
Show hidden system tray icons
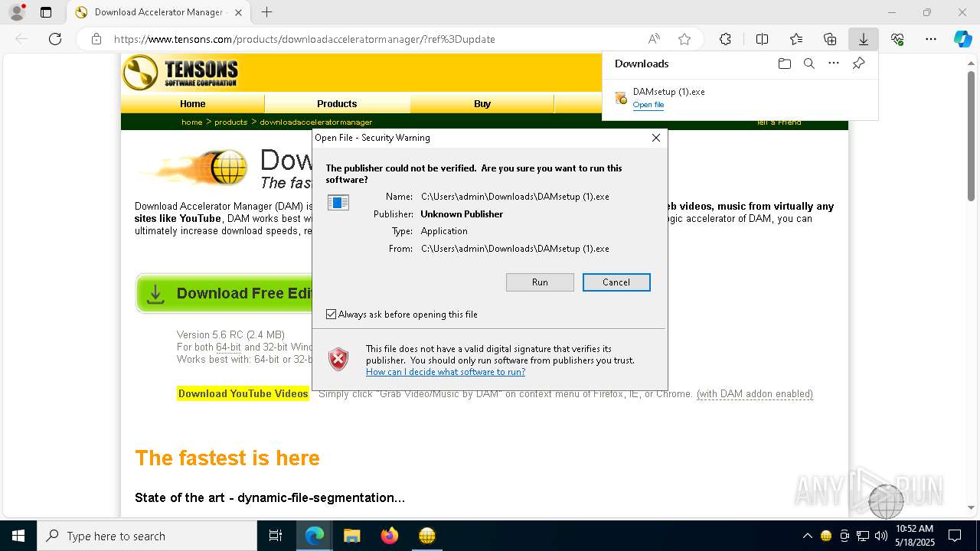coord(807,536)
